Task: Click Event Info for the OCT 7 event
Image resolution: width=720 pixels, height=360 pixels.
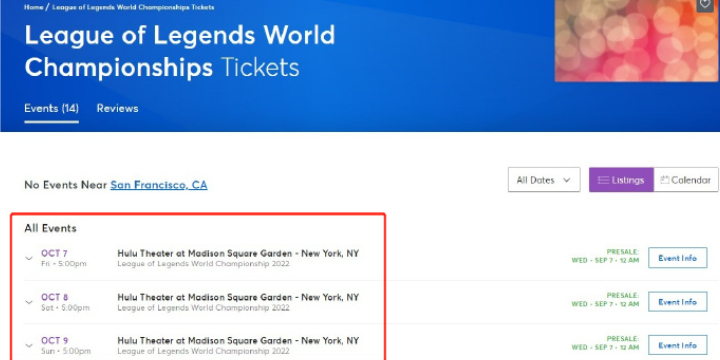Action: coord(678,258)
